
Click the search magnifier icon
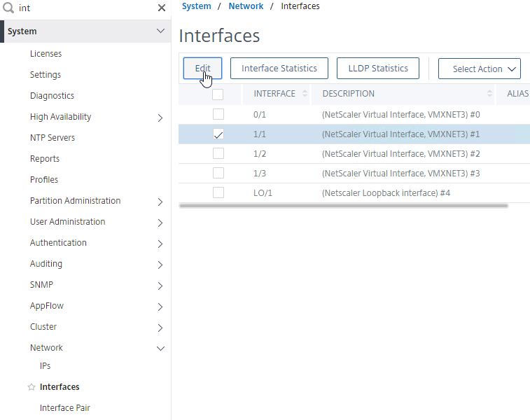click(x=8, y=8)
